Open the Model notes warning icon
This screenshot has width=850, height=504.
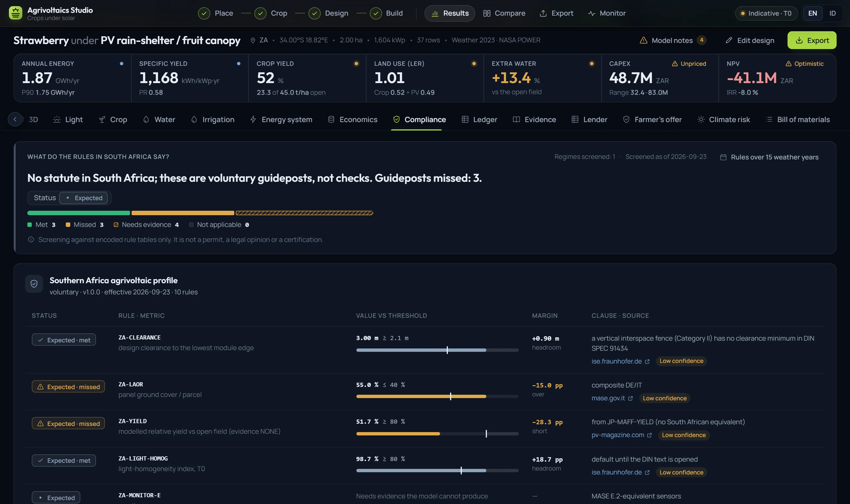point(643,40)
